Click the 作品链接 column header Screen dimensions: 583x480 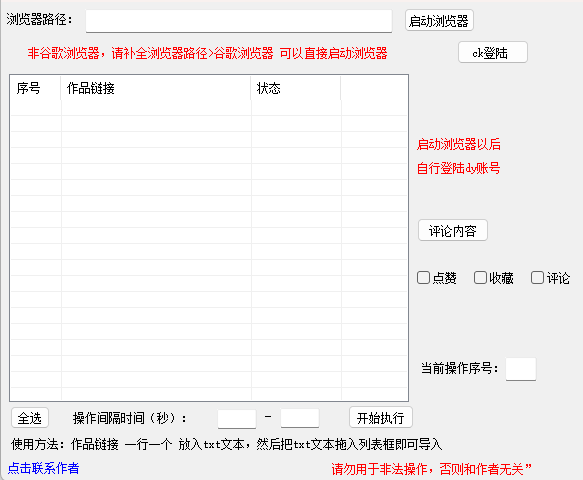[156, 88]
